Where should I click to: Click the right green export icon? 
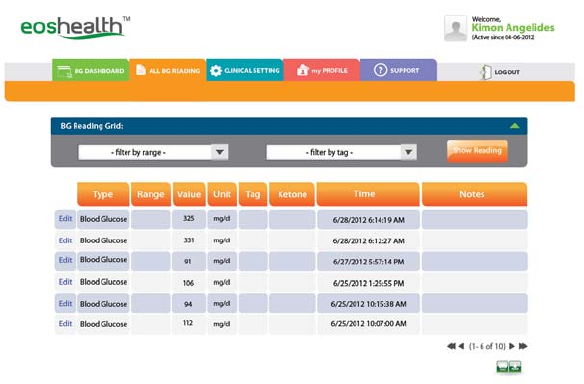coord(515,366)
